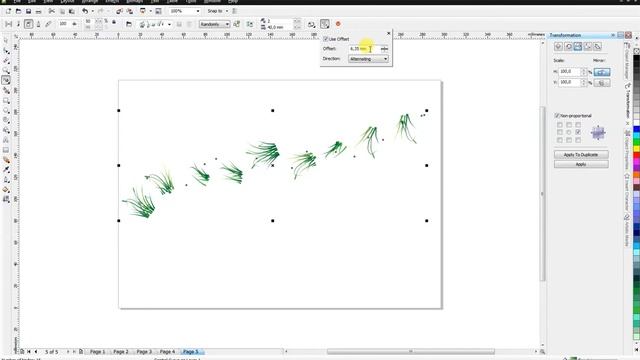Click the Rotation icon in the property bar
Viewport: 640px width, 360px height.
click(311, 24)
